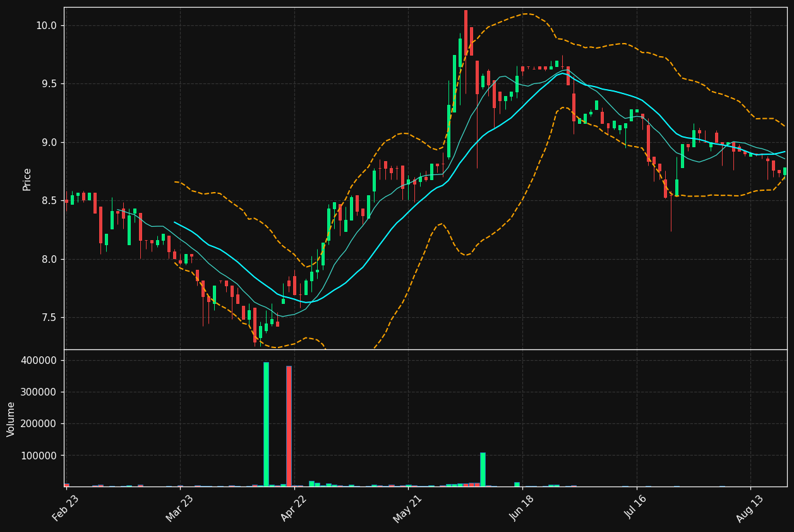Click the volume bar reaching about 100000
The width and height of the screenshot is (794, 532).
(483, 469)
